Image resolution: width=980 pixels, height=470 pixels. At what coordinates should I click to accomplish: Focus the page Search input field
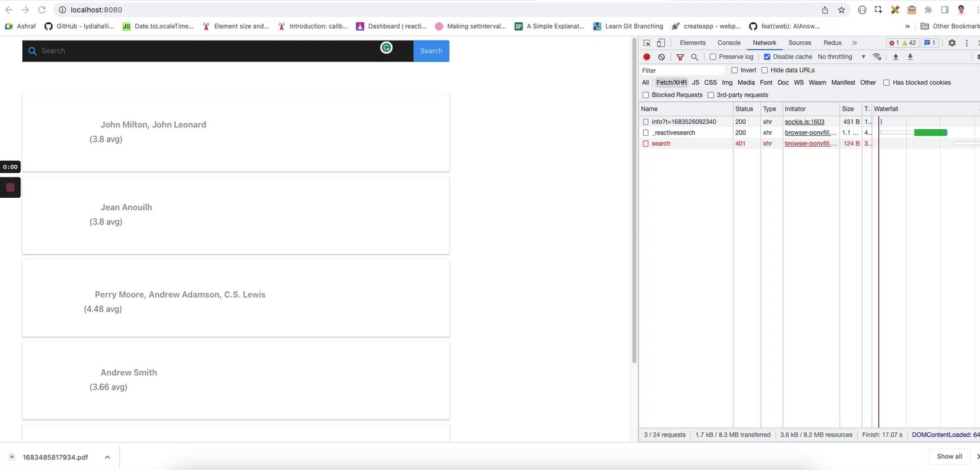coord(218,51)
